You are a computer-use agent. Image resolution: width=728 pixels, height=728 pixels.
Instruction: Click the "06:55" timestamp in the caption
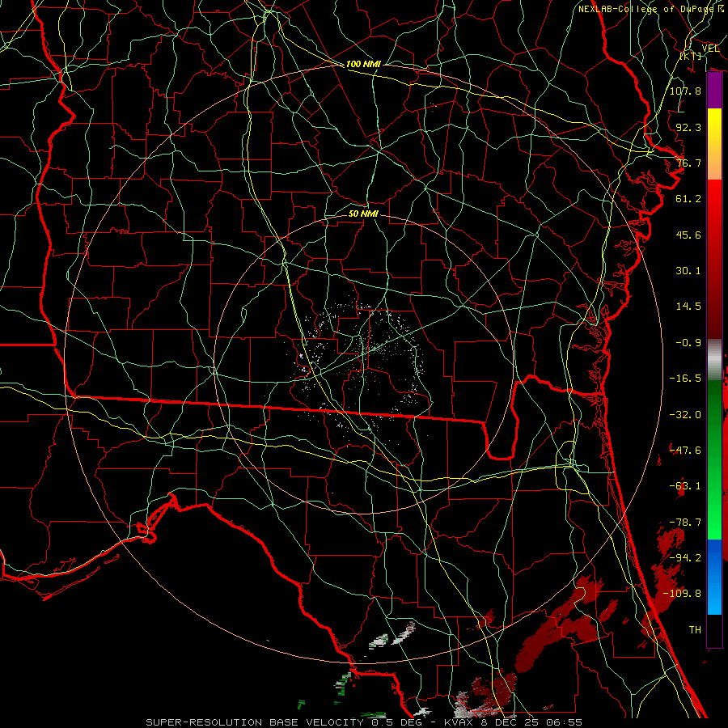(x=562, y=722)
